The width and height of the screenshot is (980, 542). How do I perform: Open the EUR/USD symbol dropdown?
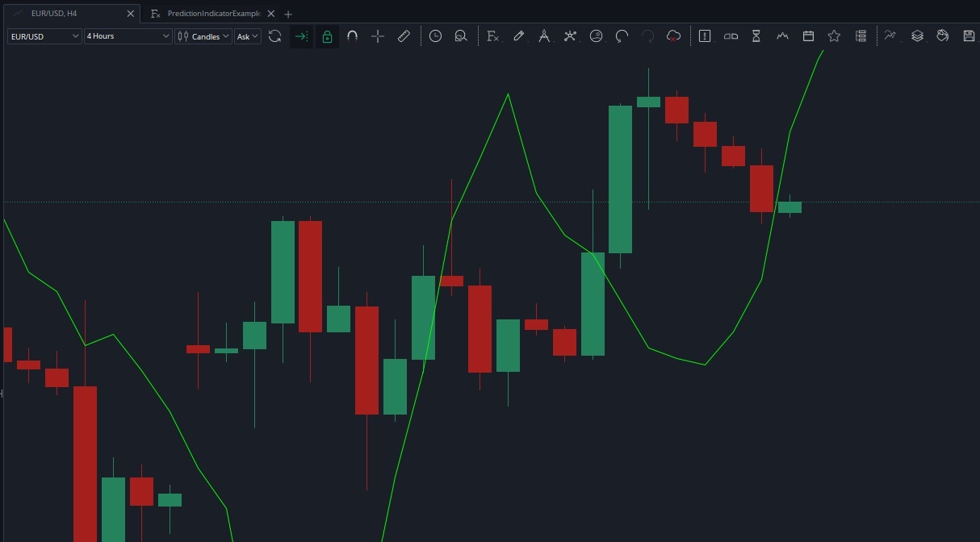44,36
